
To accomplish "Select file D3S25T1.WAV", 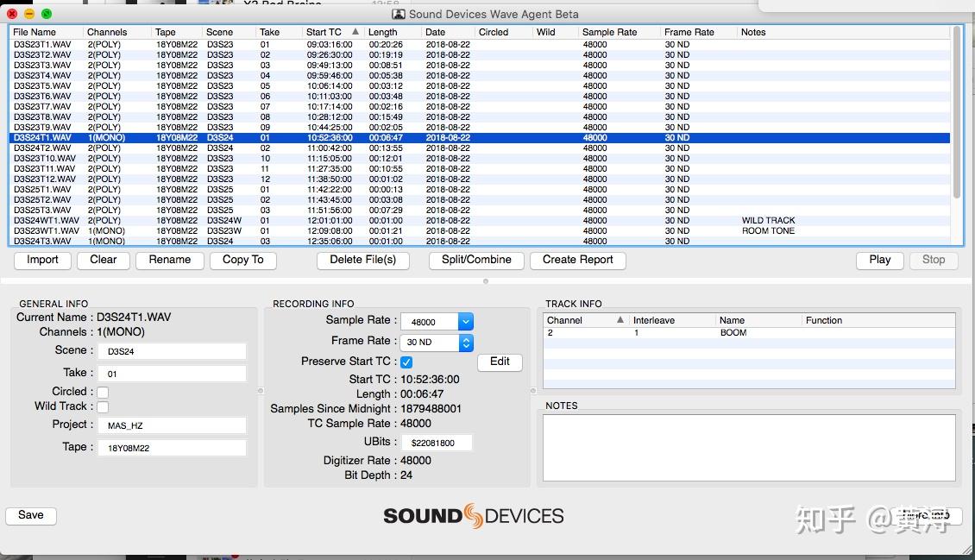I will tap(480, 190).
